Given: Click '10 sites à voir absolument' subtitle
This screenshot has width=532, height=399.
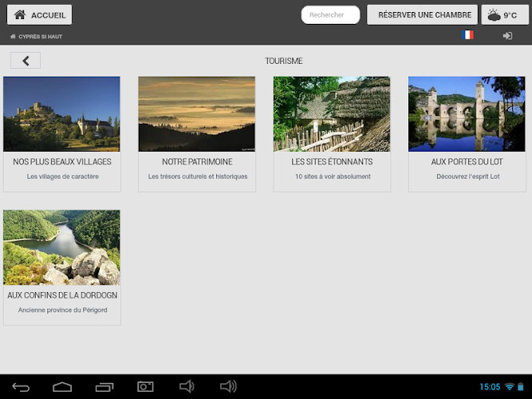Looking at the screenshot, I should tap(333, 176).
